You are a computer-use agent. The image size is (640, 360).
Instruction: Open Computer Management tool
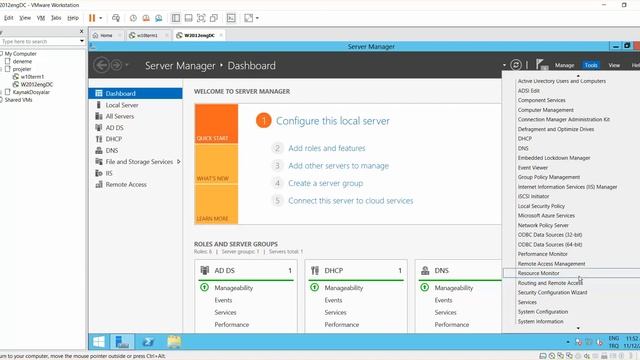click(x=546, y=110)
